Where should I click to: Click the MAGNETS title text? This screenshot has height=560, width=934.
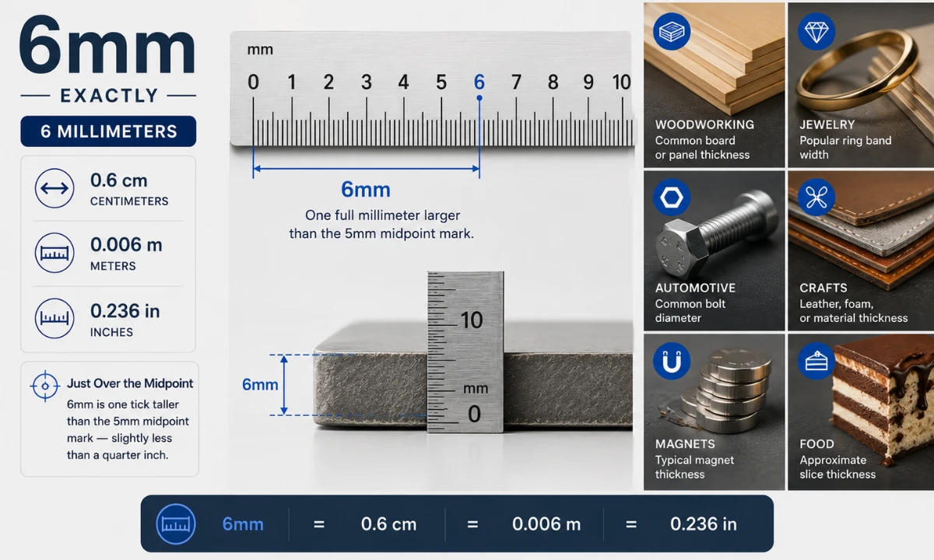(685, 444)
